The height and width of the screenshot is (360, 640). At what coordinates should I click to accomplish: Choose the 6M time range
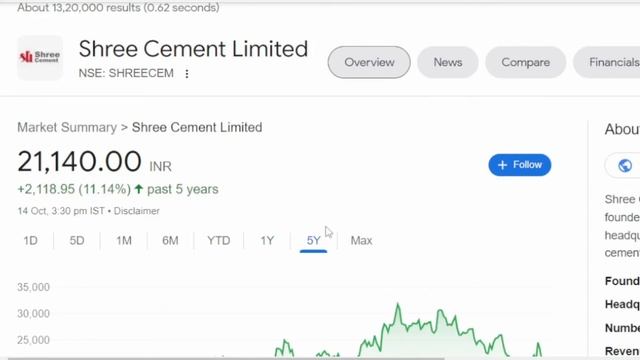tap(170, 240)
